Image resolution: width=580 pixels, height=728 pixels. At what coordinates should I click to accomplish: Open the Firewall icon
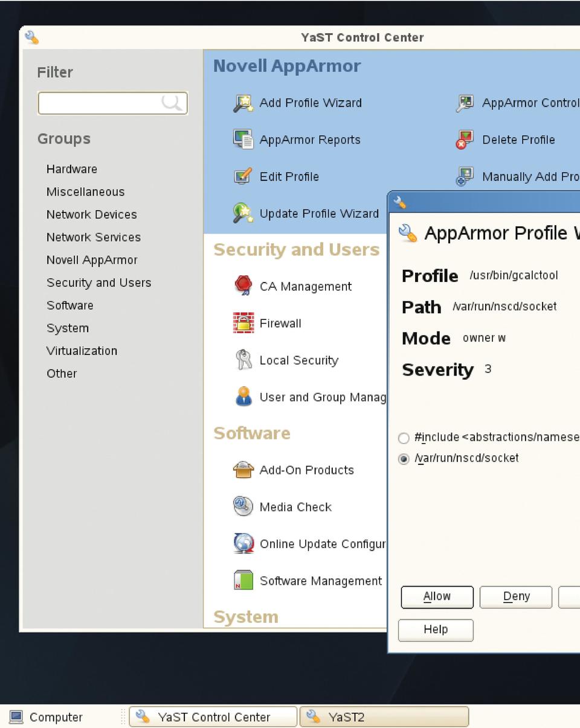coord(243,324)
